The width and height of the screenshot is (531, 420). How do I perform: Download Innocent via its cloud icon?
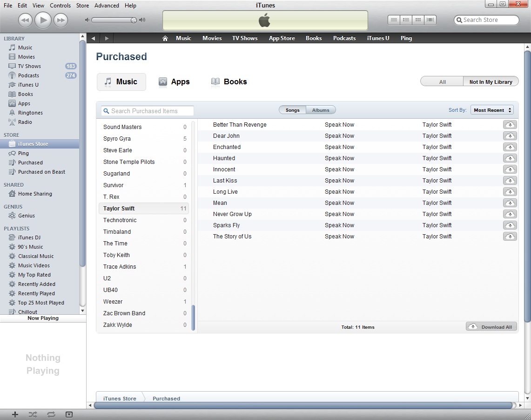(510, 169)
